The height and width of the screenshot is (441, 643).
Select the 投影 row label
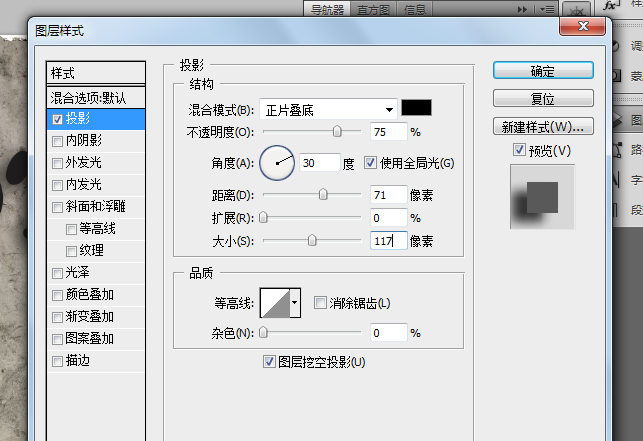78,119
